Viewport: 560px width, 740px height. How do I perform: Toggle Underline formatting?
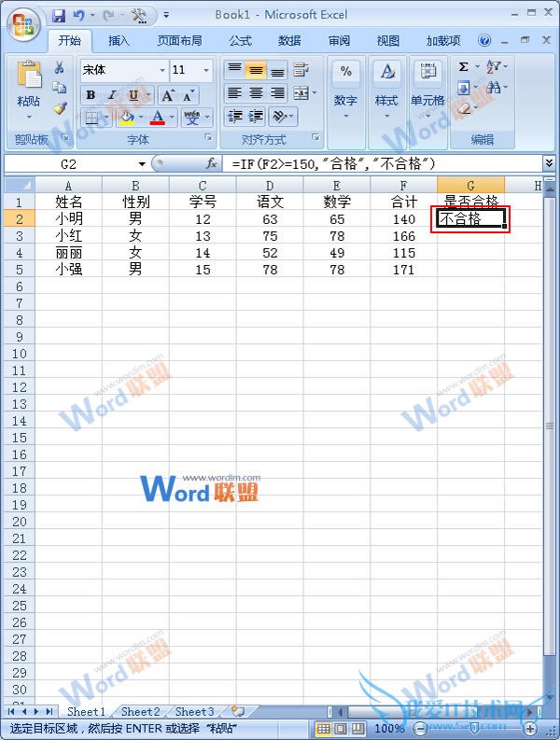[133, 96]
